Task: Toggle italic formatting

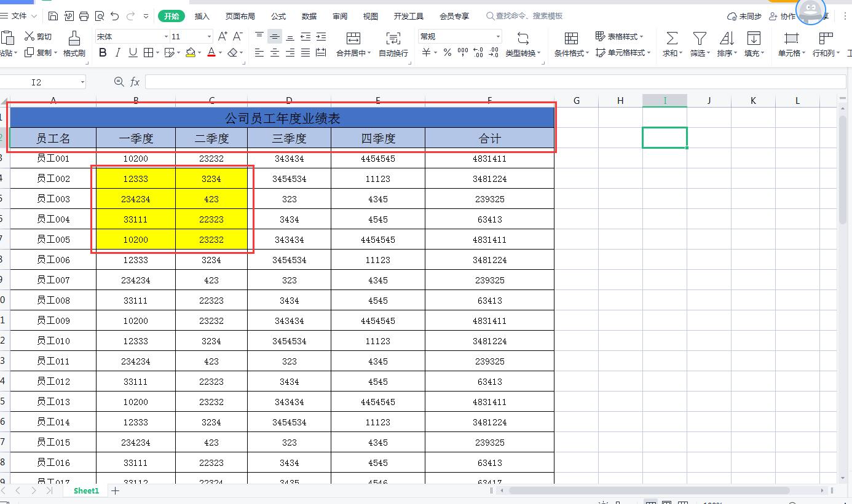Action: click(x=118, y=53)
